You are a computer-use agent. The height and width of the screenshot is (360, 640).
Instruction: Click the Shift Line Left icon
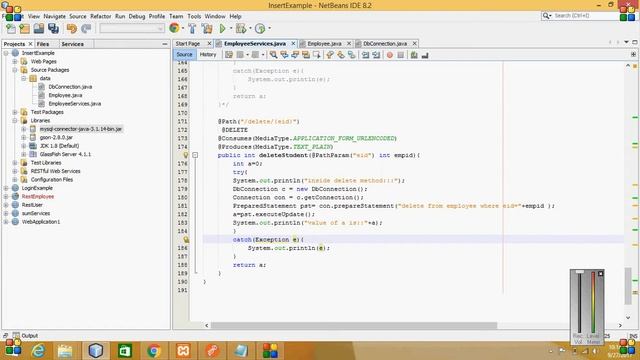tap(365, 55)
